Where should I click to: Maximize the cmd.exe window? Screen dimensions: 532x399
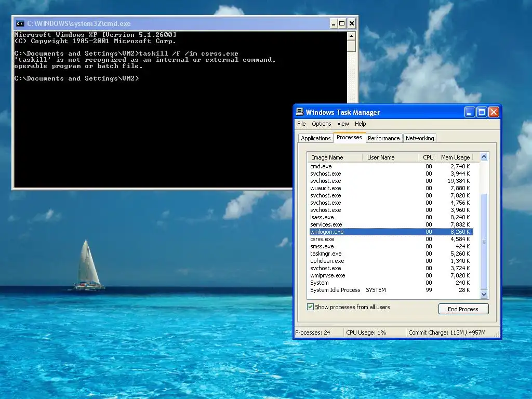click(342, 24)
